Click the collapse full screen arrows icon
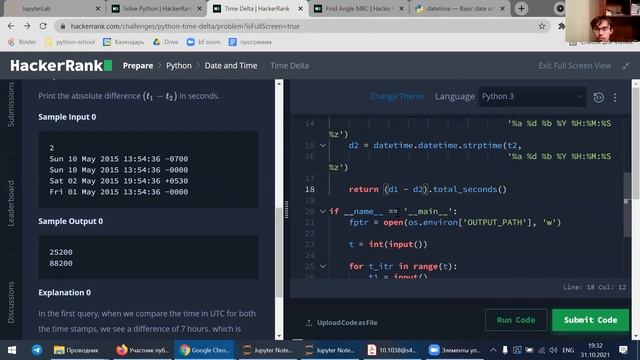Screen dimensions: 640x360 coord(625,66)
